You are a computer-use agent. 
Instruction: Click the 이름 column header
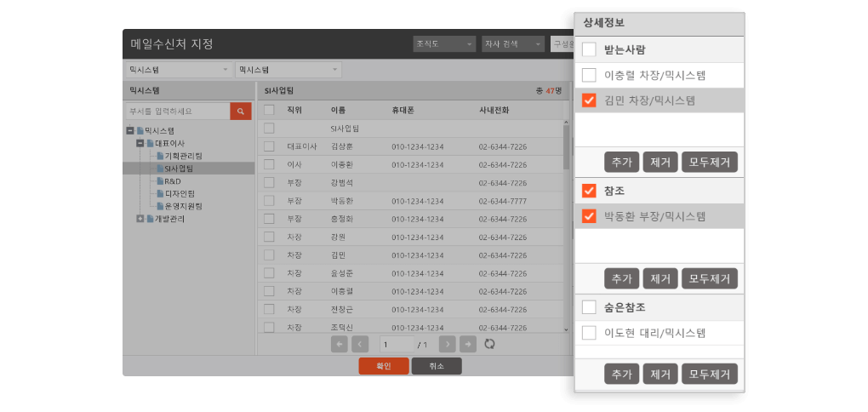click(x=338, y=110)
